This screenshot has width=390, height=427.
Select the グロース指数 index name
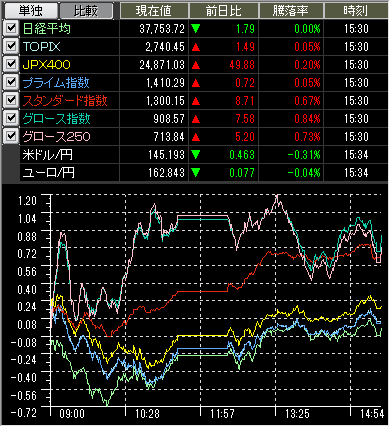coord(56,119)
